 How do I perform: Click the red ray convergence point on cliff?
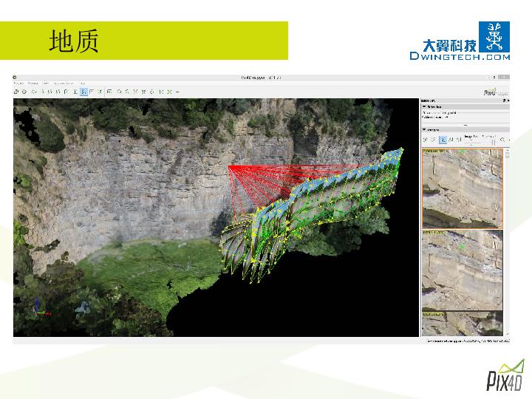pos(229,166)
